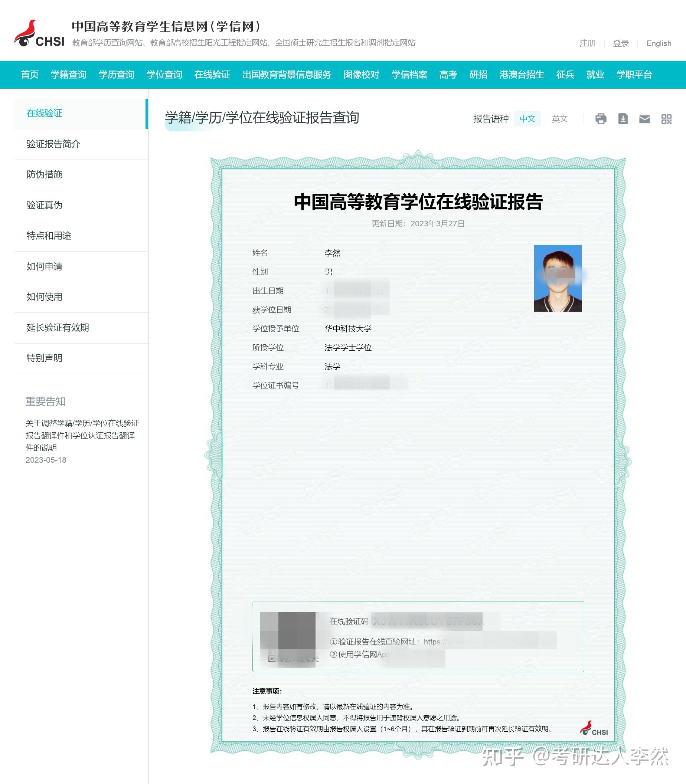Click the 更新日期 2023年3月27日 text

tap(418, 223)
